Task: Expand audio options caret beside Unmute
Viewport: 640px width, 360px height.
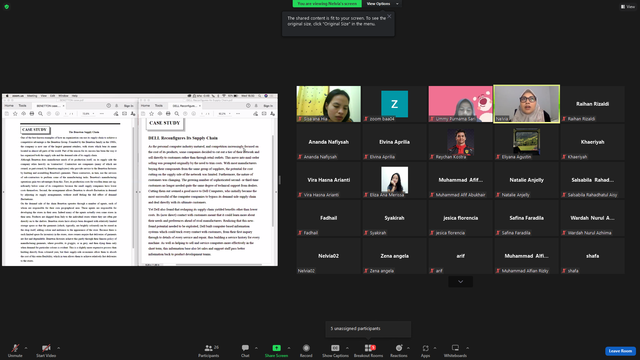Action: coord(26,348)
